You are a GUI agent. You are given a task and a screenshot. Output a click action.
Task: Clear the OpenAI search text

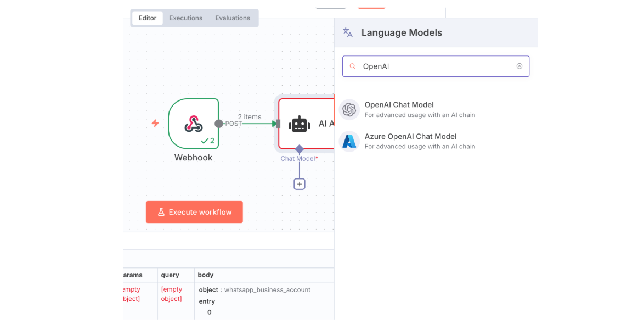coord(519,66)
